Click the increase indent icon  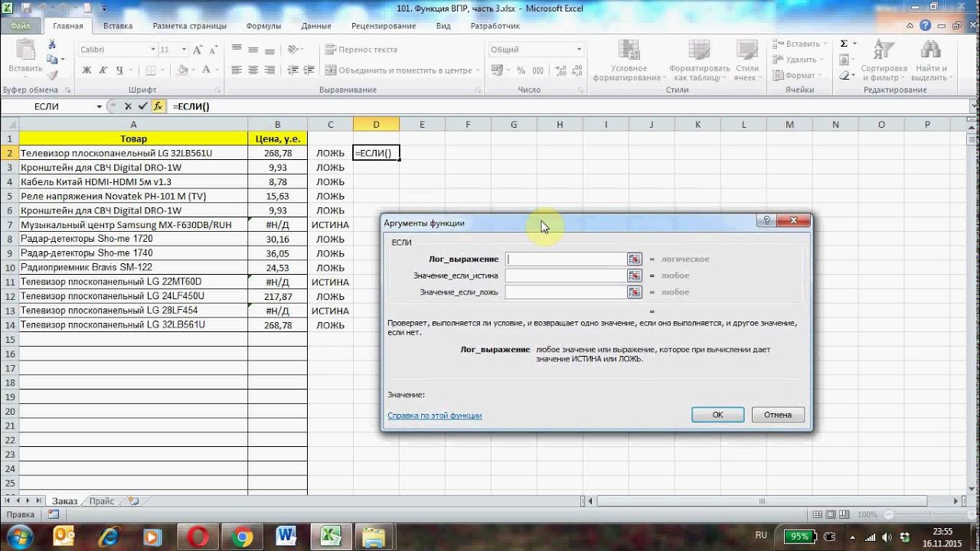309,70
